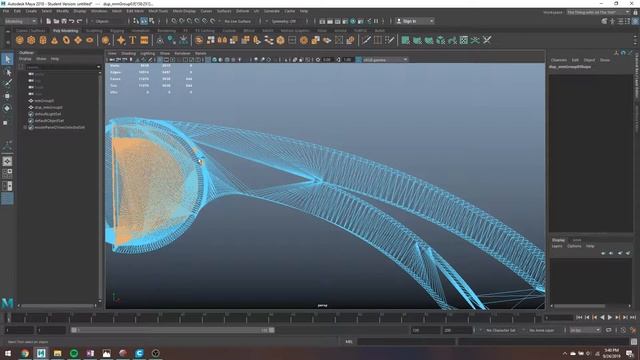
Task: Open the Objects selection mask dropdown
Action: tap(109, 21)
